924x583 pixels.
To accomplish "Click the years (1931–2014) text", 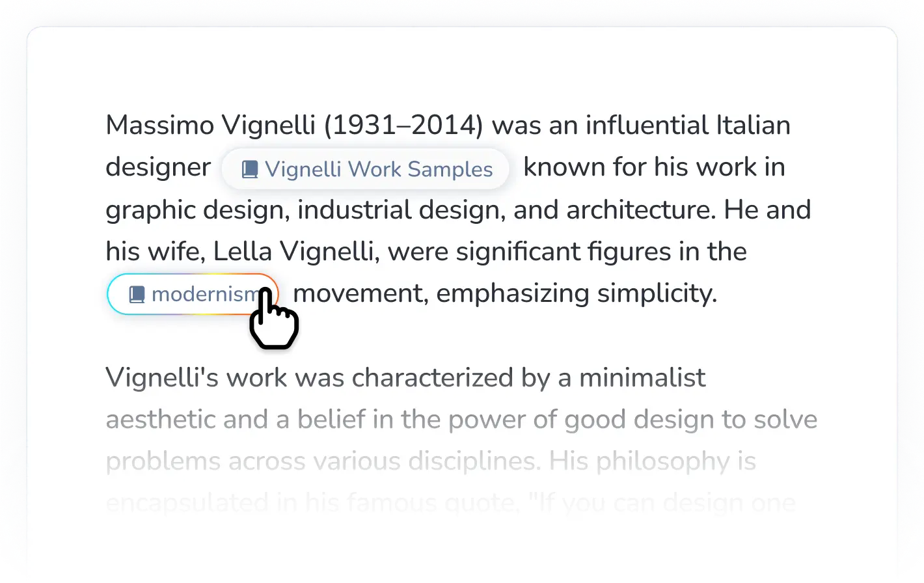I will [x=403, y=126].
